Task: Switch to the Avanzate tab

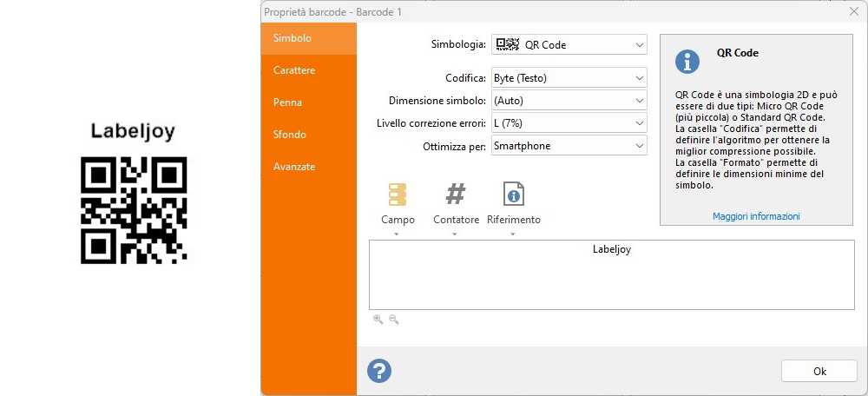Action: 309,167
